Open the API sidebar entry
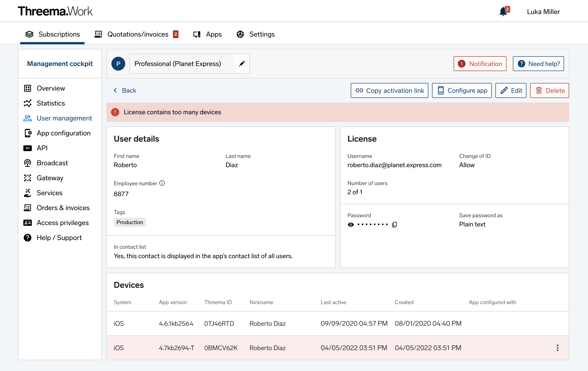 click(60, 148)
